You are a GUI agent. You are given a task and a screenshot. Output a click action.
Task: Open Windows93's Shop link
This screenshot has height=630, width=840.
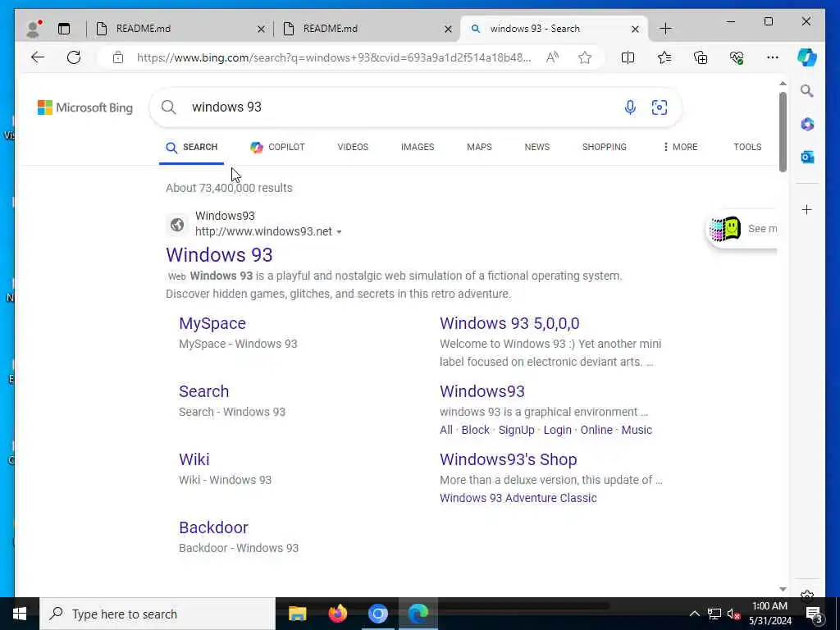coord(509,459)
